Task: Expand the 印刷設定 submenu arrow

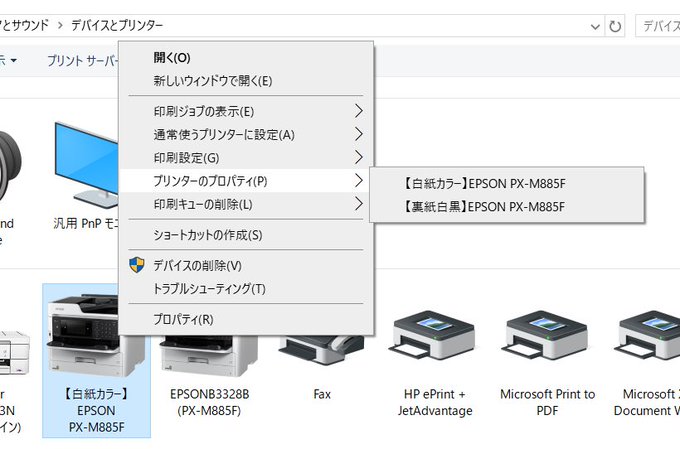Action: [358, 157]
